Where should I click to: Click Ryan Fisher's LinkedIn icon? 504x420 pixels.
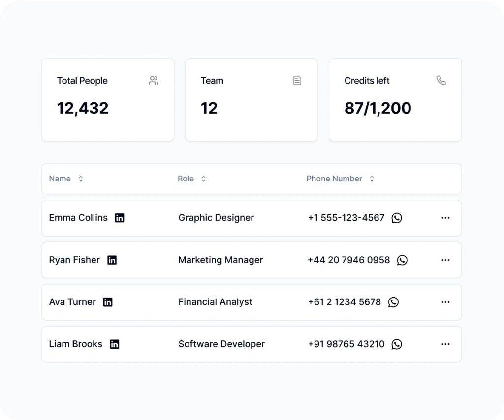coord(112,260)
